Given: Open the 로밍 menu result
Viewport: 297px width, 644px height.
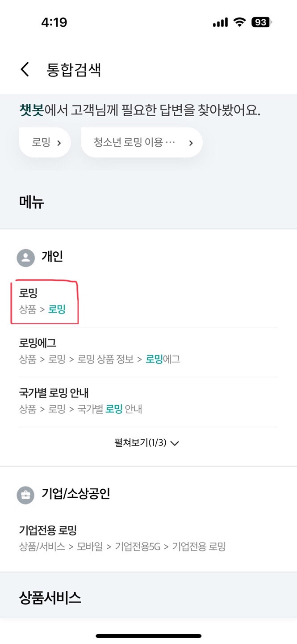Looking at the screenshot, I should pos(28,293).
